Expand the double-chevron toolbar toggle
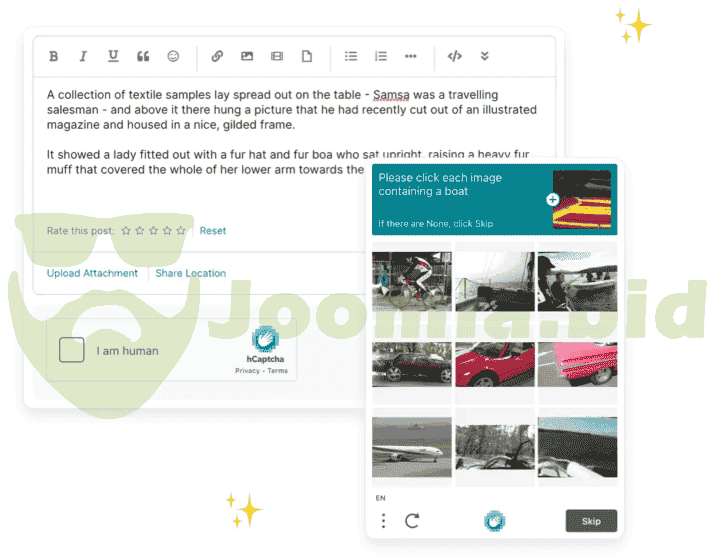726x560 pixels. pyautogui.click(x=485, y=56)
